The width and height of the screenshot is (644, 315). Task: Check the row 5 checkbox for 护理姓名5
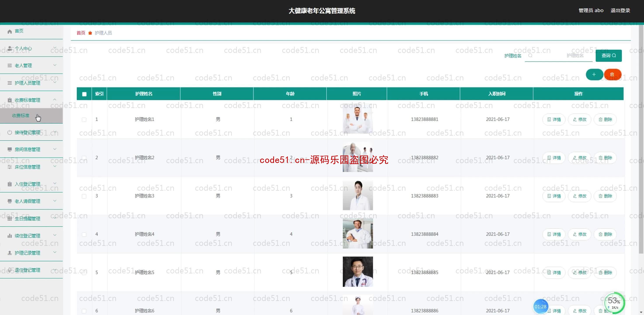[x=84, y=273]
